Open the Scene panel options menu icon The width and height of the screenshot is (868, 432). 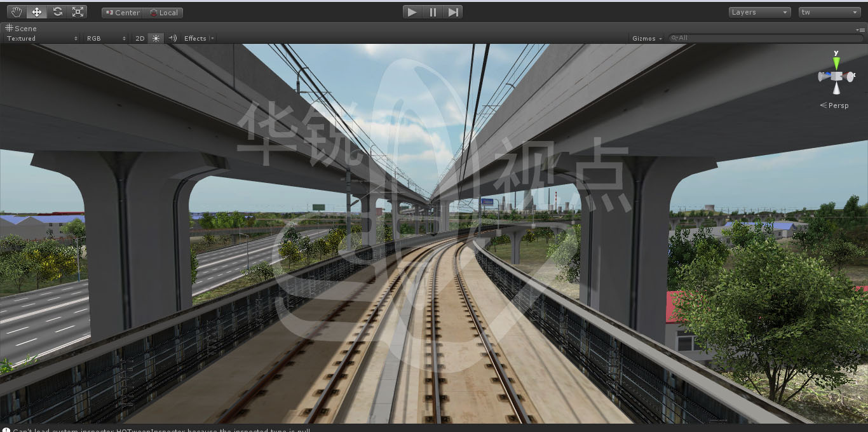(860, 30)
